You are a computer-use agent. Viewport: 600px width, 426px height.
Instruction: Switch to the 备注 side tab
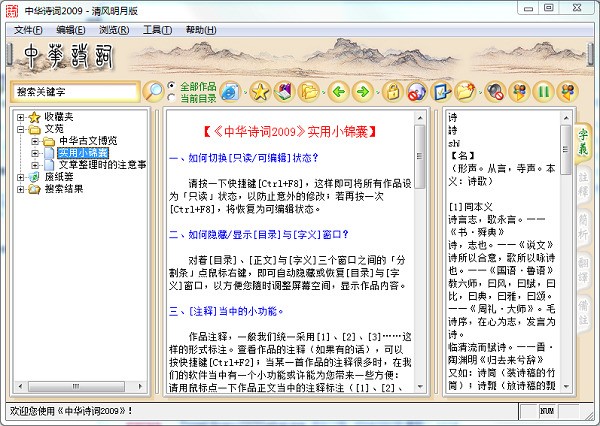pyautogui.click(x=583, y=312)
